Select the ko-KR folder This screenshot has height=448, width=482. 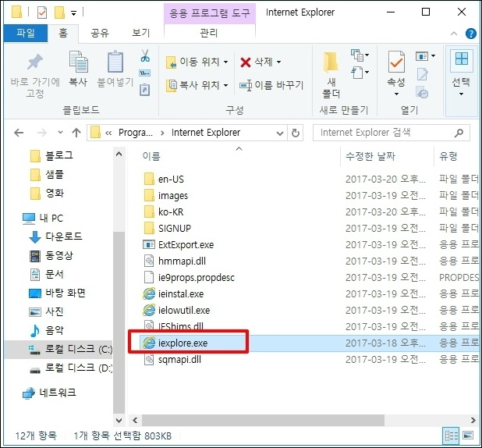164,212
